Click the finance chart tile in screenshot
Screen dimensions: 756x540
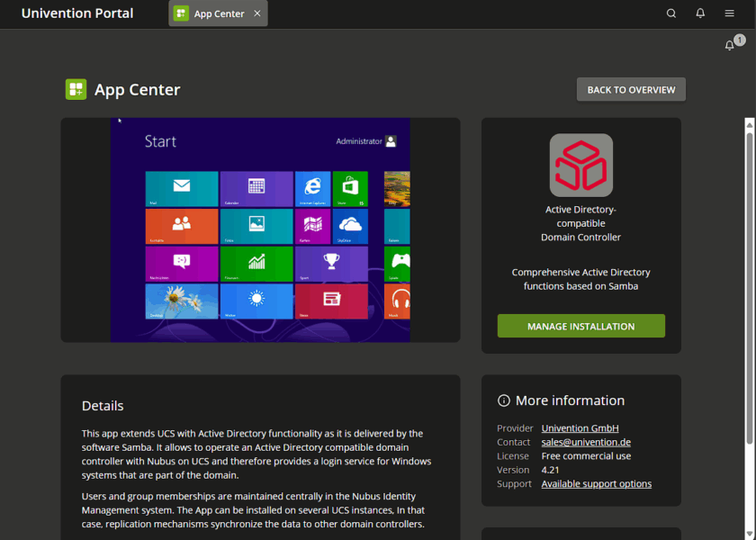coord(256,264)
